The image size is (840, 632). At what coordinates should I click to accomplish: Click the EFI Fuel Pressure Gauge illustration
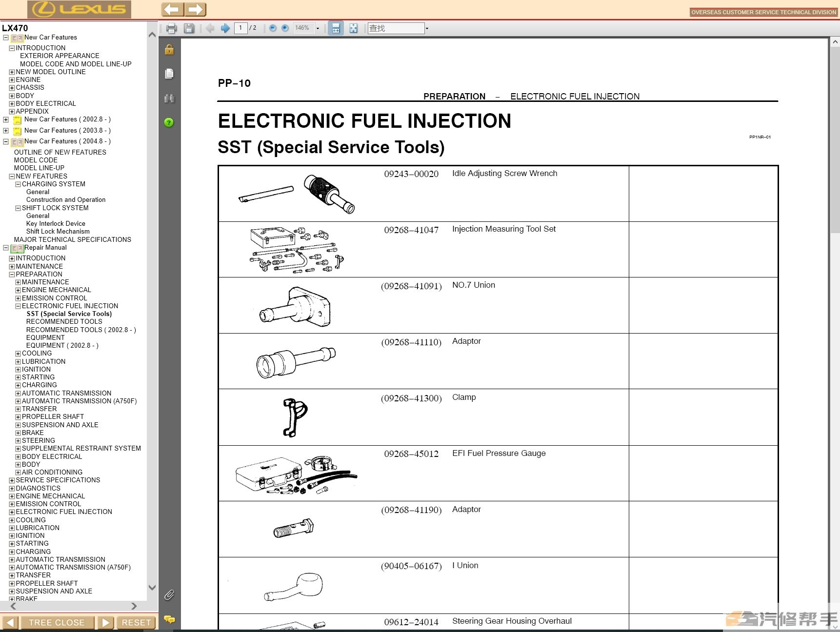(x=296, y=474)
